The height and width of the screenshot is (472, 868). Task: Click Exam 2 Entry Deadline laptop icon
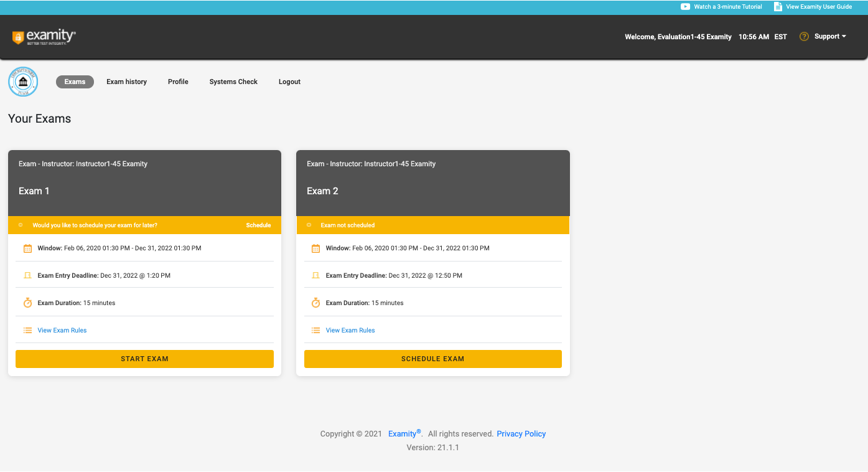[x=315, y=275]
